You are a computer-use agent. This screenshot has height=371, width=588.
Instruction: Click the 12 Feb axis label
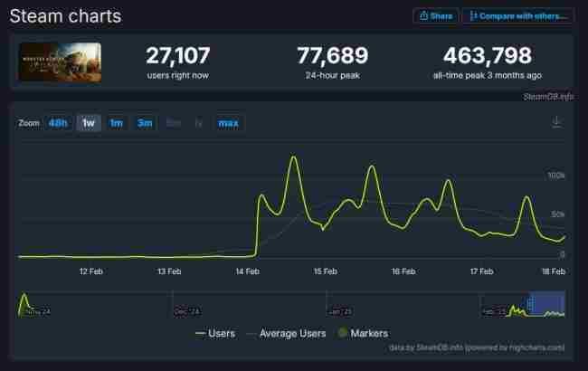(91, 271)
